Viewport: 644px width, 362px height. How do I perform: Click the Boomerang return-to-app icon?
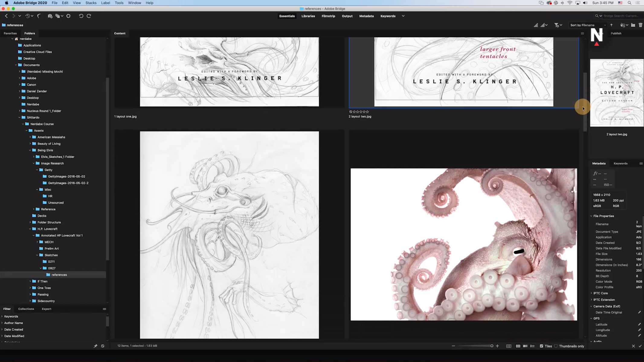coord(39,16)
